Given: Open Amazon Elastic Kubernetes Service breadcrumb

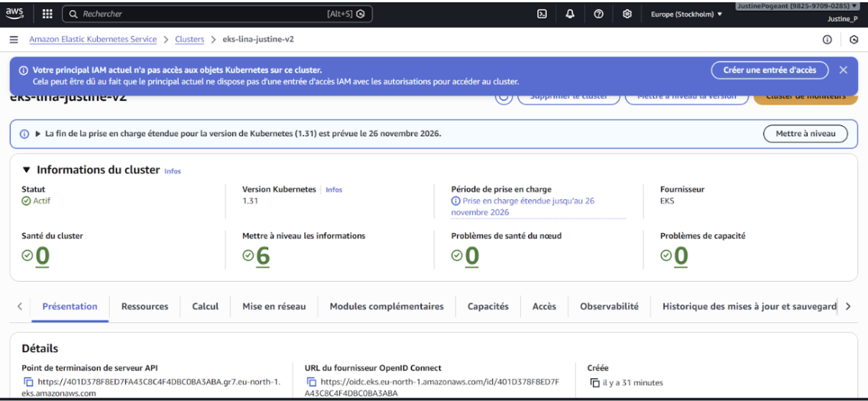Looking at the screenshot, I should [93, 40].
